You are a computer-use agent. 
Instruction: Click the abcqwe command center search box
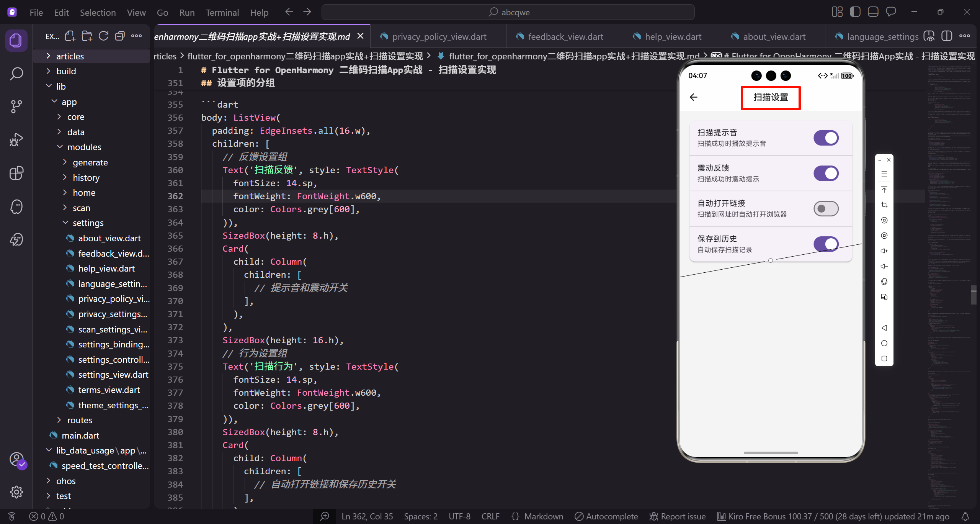point(508,12)
